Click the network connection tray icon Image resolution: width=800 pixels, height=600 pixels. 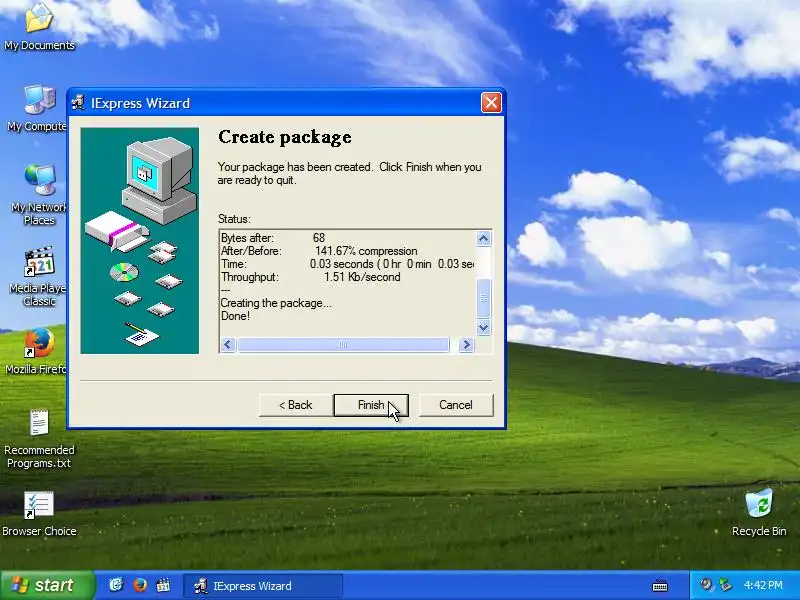725,585
